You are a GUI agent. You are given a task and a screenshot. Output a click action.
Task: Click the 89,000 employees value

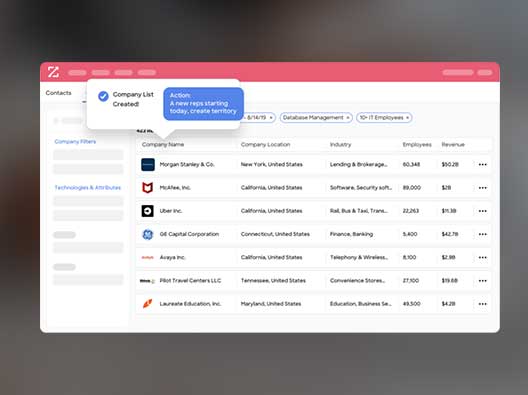[x=412, y=188]
